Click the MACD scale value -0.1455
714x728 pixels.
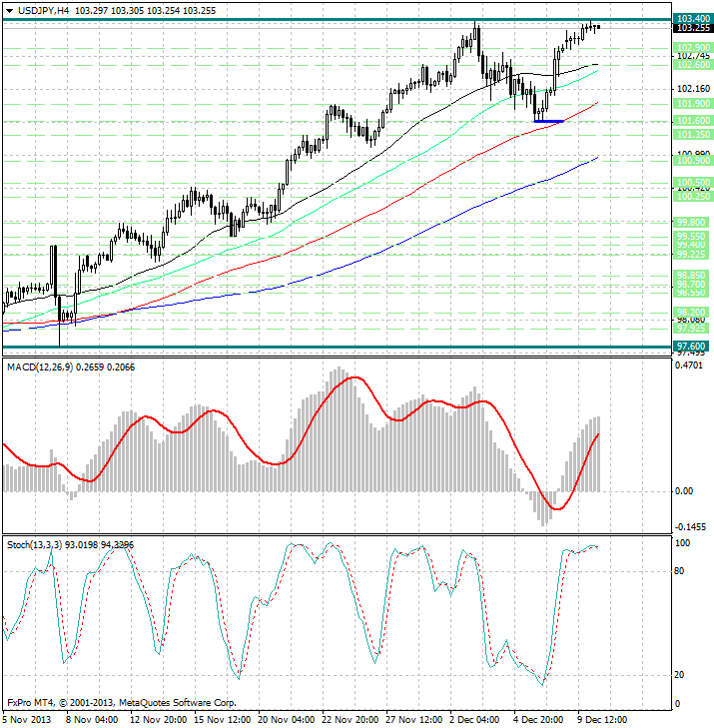click(690, 527)
